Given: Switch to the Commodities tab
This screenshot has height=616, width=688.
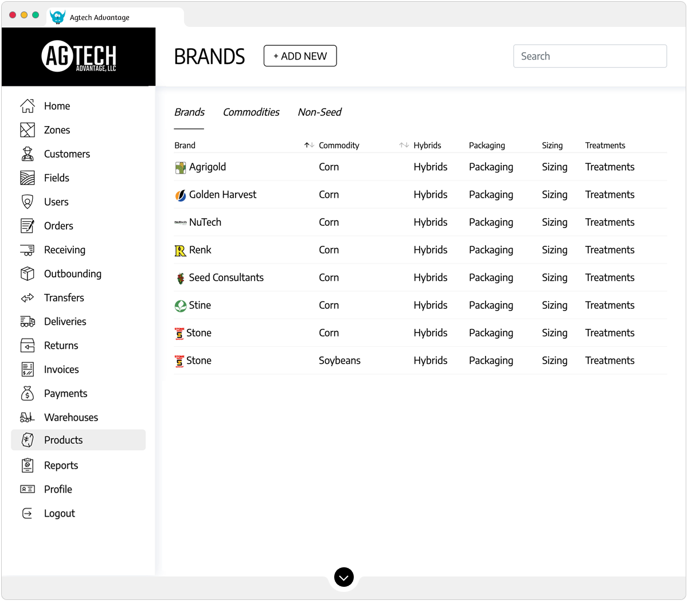Looking at the screenshot, I should point(251,112).
